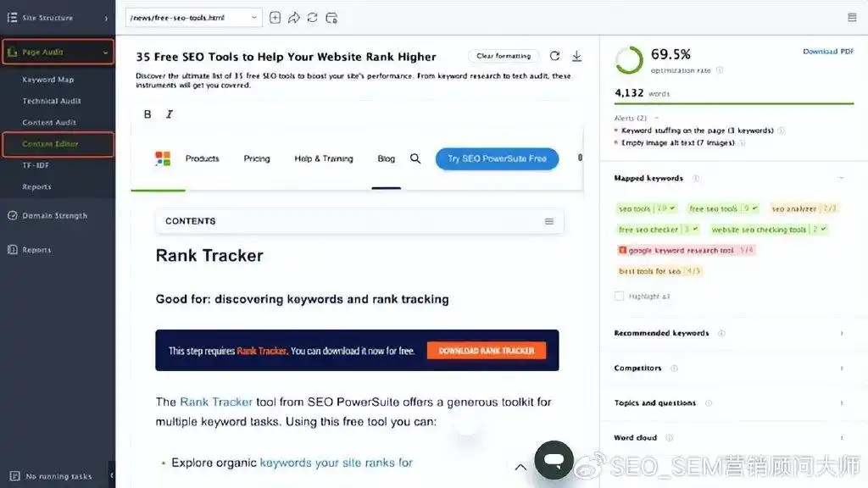Image resolution: width=868 pixels, height=488 pixels.
Task: Refresh page with the reload icon
Action: tap(312, 18)
